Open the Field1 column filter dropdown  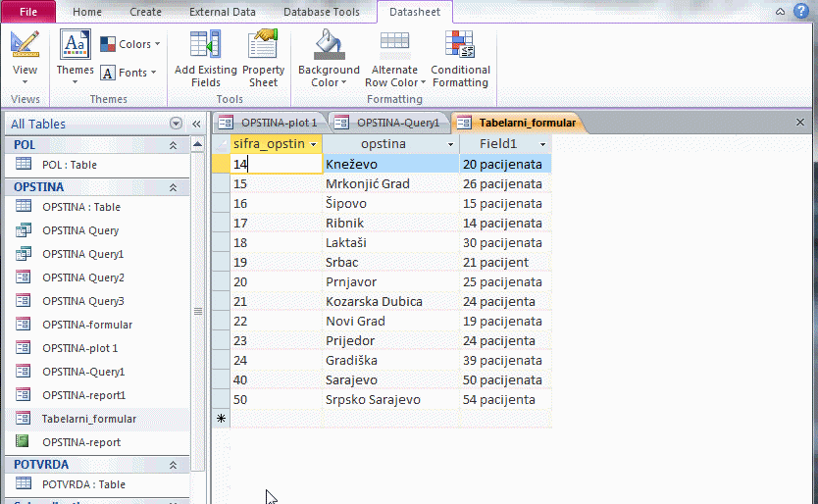(542, 144)
